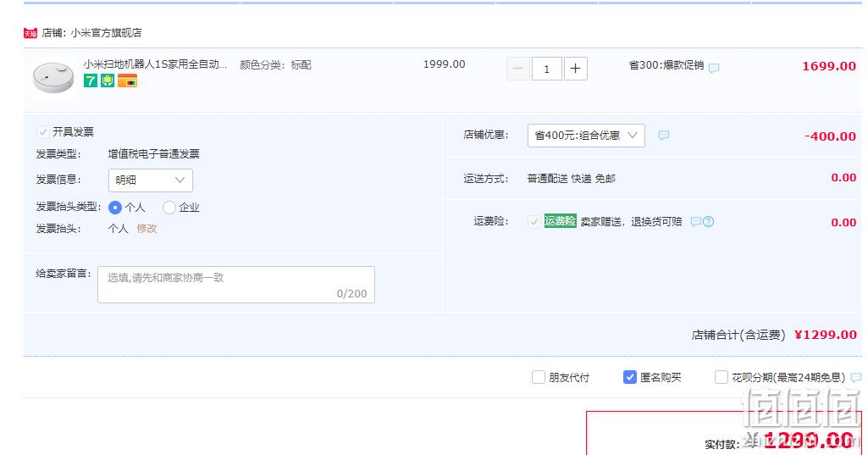Click the Tmall shop logo icon
Image resolution: width=868 pixels, height=455 pixels.
pyautogui.click(x=30, y=33)
